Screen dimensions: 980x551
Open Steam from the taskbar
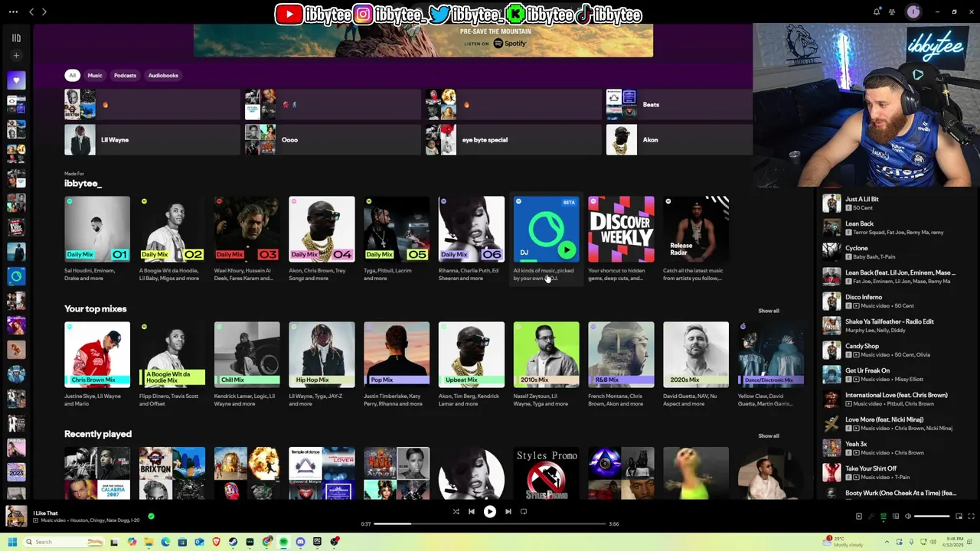coord(233,542)
